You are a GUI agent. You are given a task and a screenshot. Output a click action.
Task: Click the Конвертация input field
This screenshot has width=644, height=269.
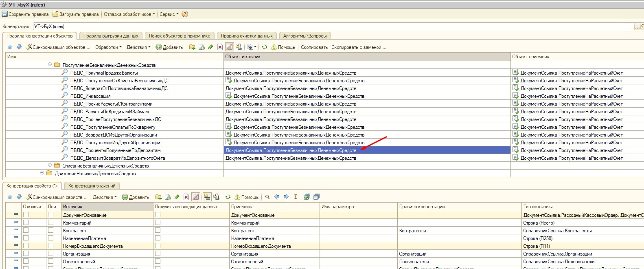(326, 26)
